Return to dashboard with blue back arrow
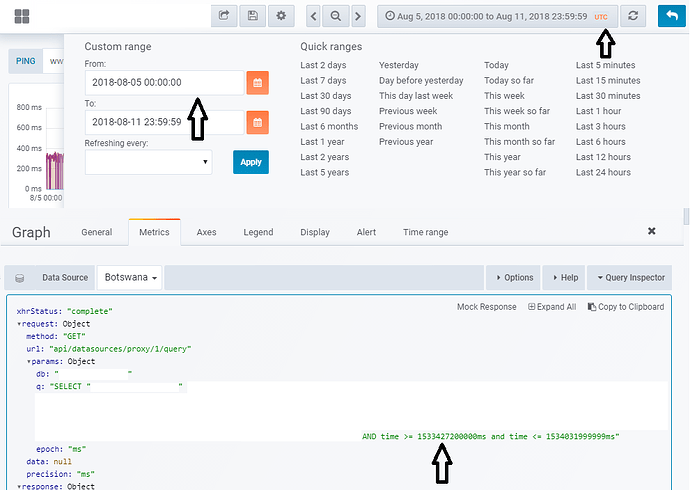Screen dimensions: 690x490 pos(672,16)
